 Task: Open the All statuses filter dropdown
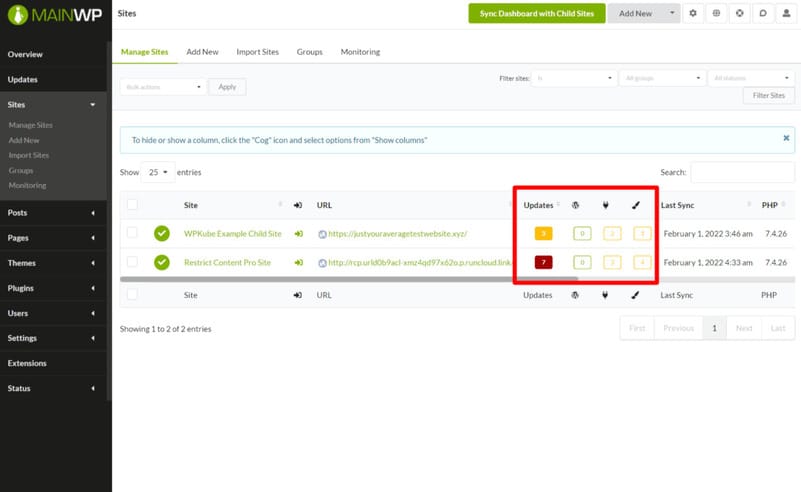751,78
